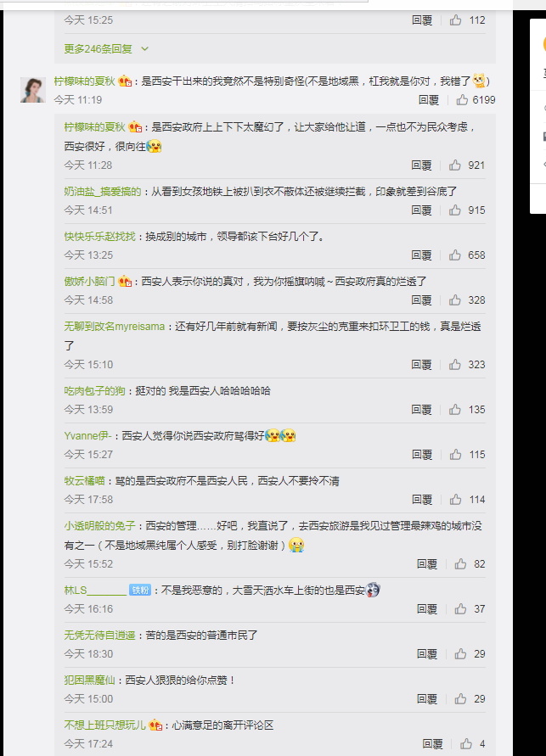
Task: Like the main comment with 6199 likes
Action: tap(462, 100)
